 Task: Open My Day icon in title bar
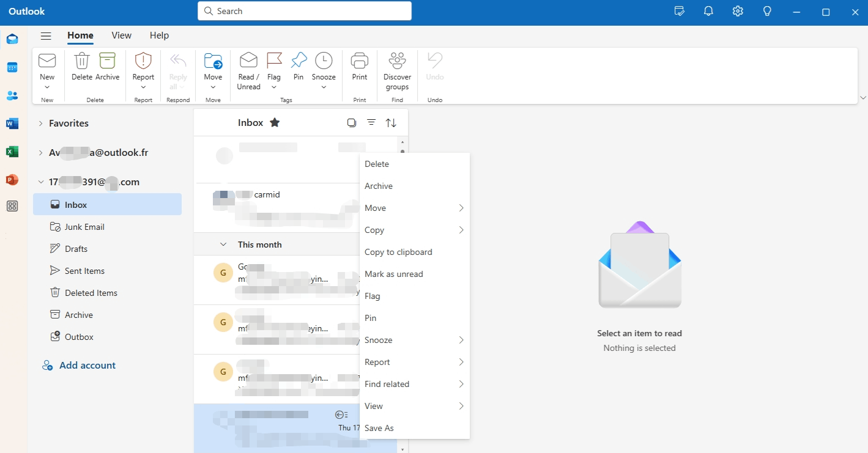tap(679, 11)
